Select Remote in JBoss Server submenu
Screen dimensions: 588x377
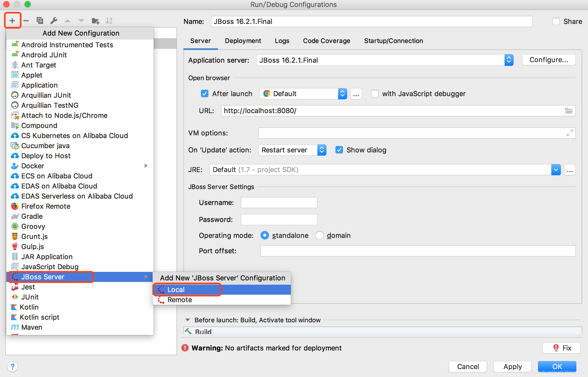[179, 300]
